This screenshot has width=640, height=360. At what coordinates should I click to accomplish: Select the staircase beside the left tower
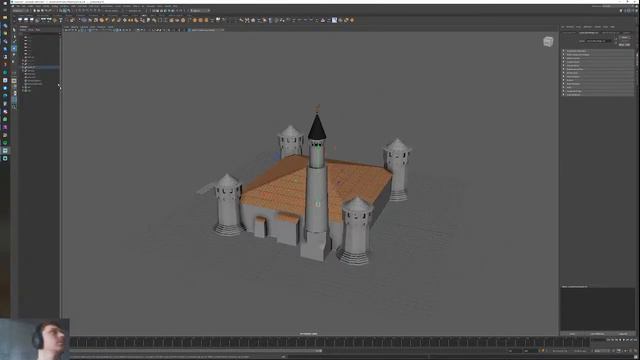point(206,188)
